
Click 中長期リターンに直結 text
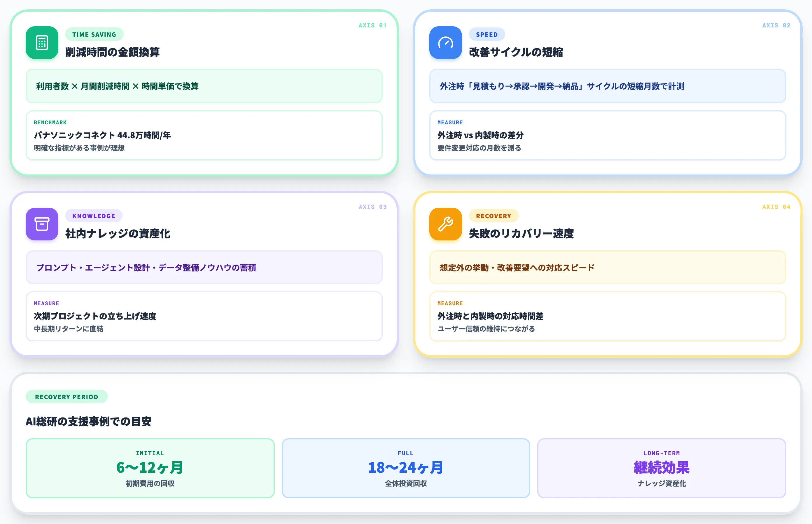pos(68,329)
